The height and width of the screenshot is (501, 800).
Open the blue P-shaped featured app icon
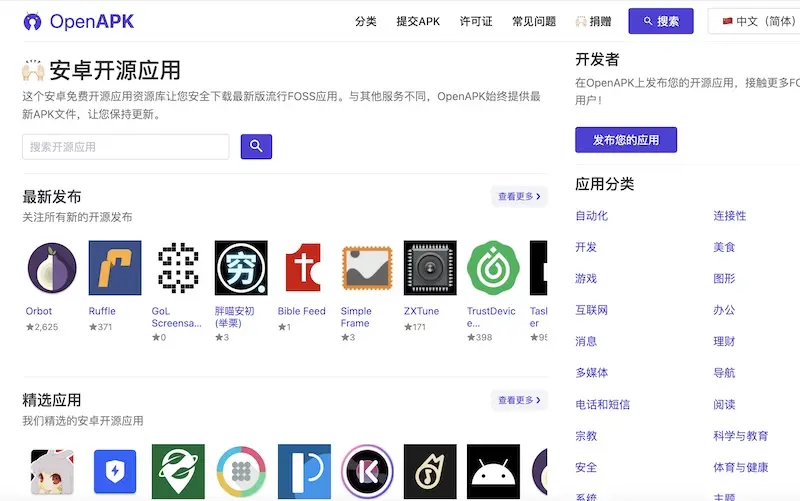[x=304, y=471]
